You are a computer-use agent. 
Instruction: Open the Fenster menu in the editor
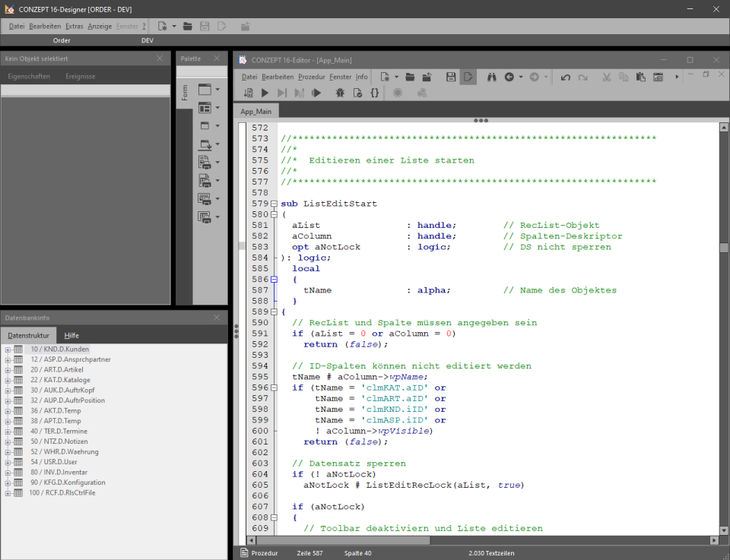(x=341, y=77)
